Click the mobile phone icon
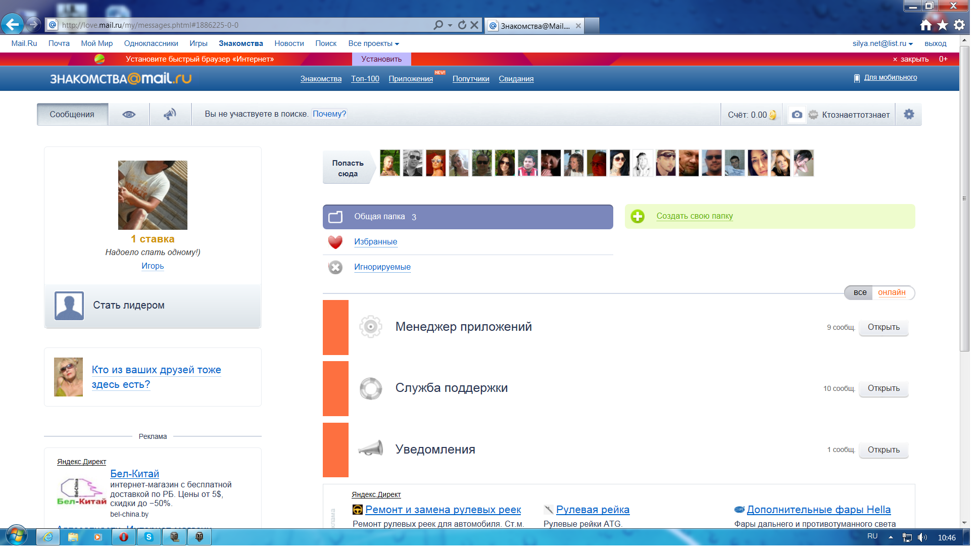Screen dimensions: 980x551 (857, 78)
